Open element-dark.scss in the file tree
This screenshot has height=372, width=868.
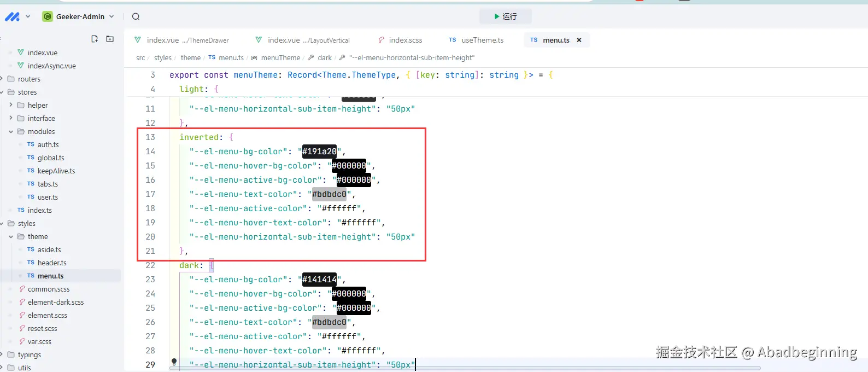tap(56, 302)
